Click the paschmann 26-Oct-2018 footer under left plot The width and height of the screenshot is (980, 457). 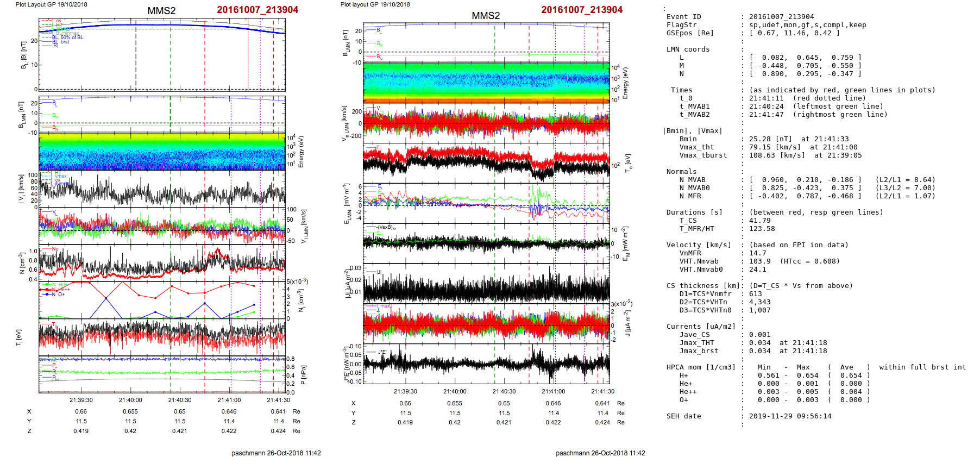point(276,453)
